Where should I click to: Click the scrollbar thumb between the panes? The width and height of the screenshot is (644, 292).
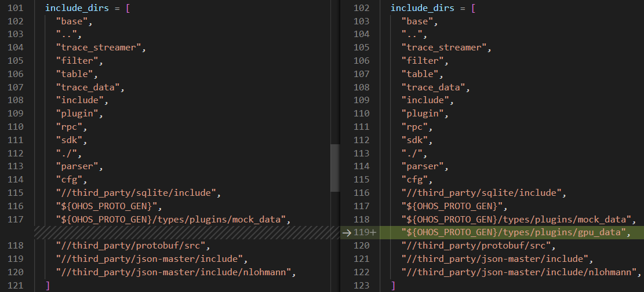coord(335,168)
